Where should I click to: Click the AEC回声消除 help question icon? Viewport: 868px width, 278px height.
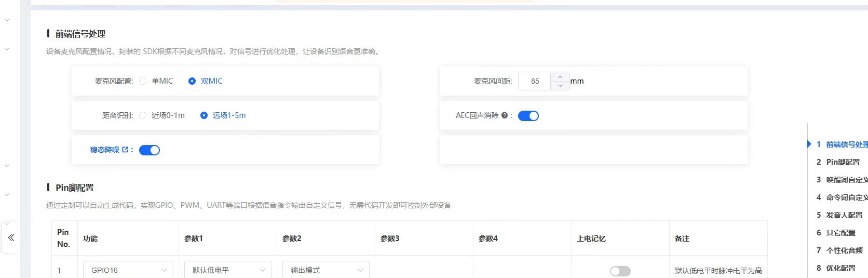504,115
